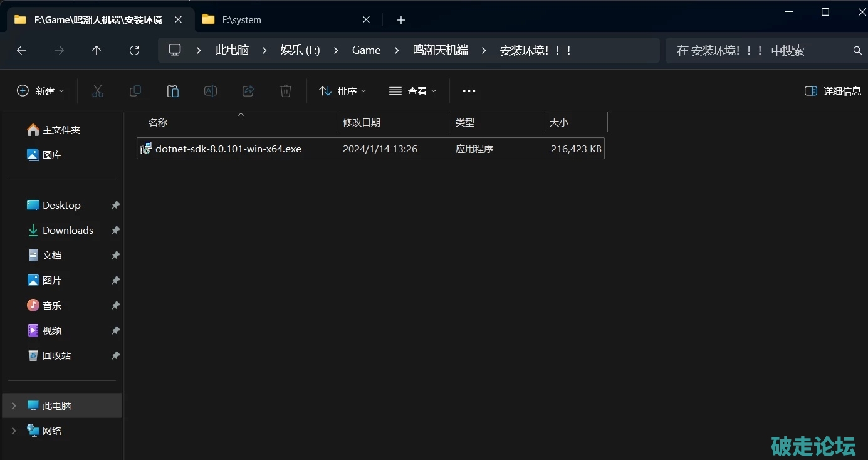Open the 查看 view options dropdown
Screen dimensions: 868x460
413,91
